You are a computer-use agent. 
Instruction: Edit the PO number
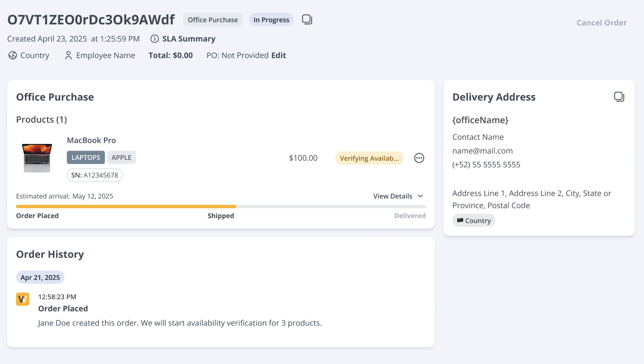tap(279, 55)
